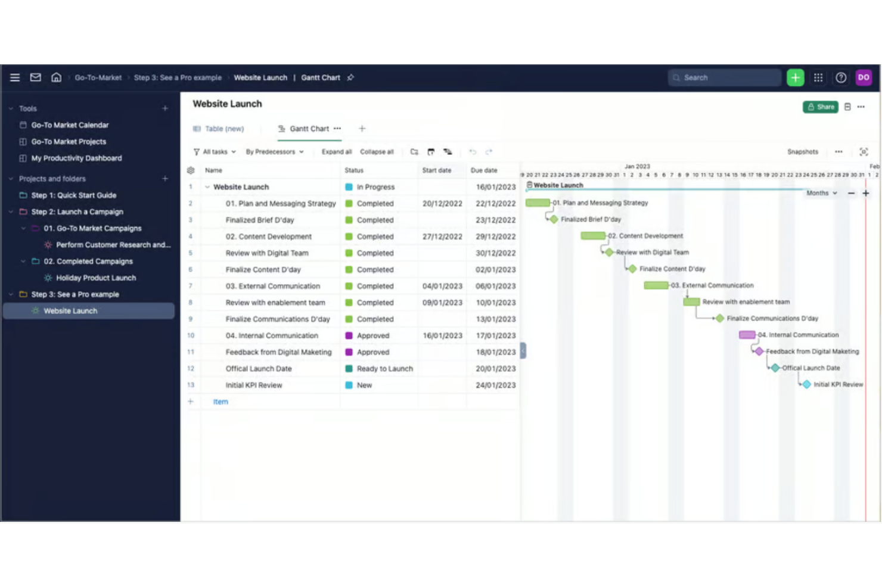
Task: Zoom out the Gantt timeline
Action: click(x=851, y=193)
